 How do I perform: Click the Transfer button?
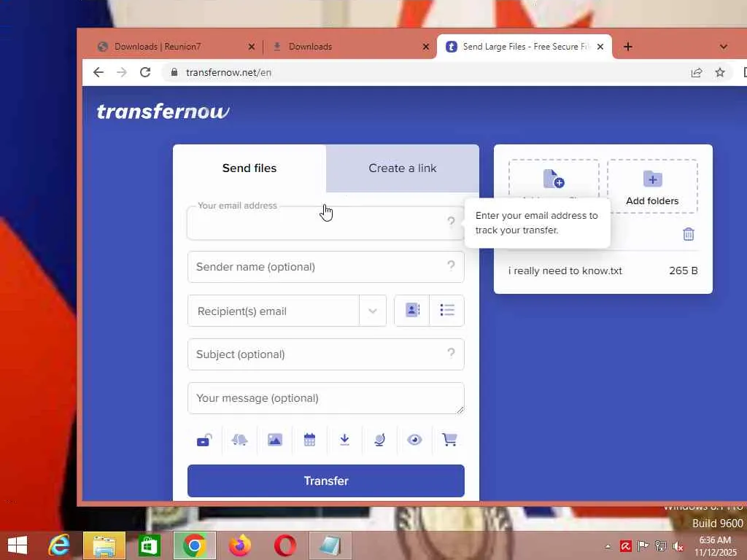[326, 481]
